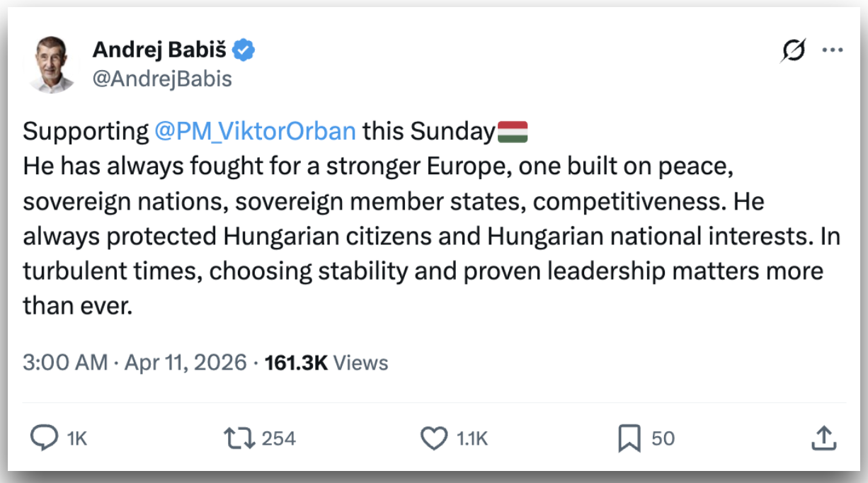Click the @AndrejBabis handle
The height and width of the screenshot is (483, 868).
point(162,79)
